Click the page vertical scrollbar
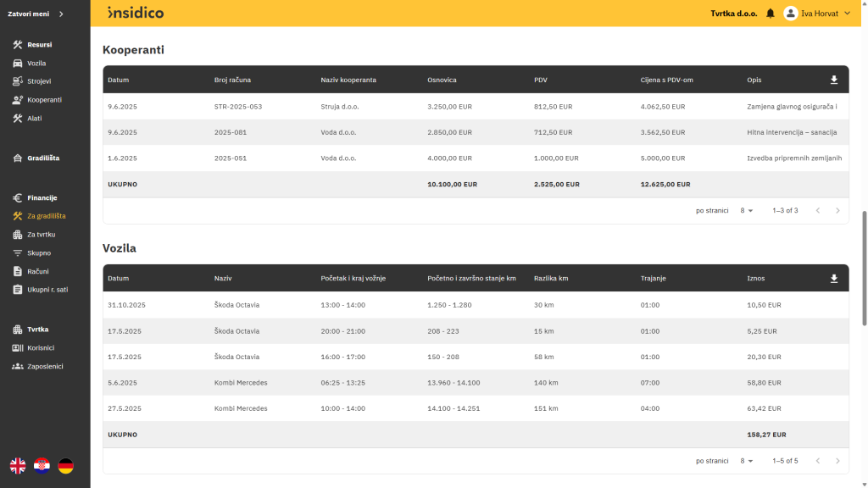Image resolution: width=868 pixels, height=488 pixels. [864, 267]
